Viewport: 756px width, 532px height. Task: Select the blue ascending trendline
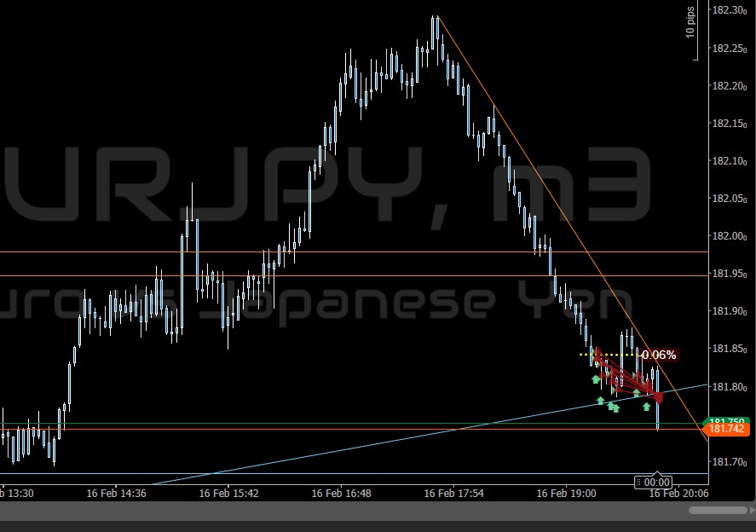pos(341,446)
